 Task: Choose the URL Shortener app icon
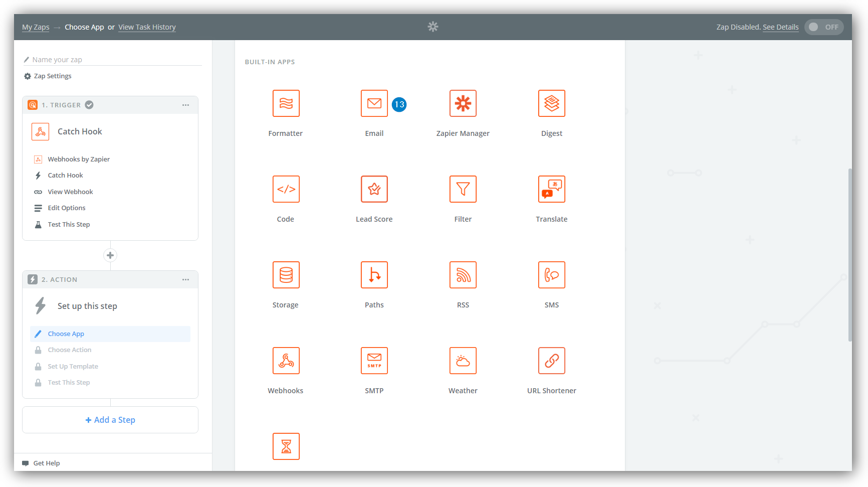tap(552, 361)
